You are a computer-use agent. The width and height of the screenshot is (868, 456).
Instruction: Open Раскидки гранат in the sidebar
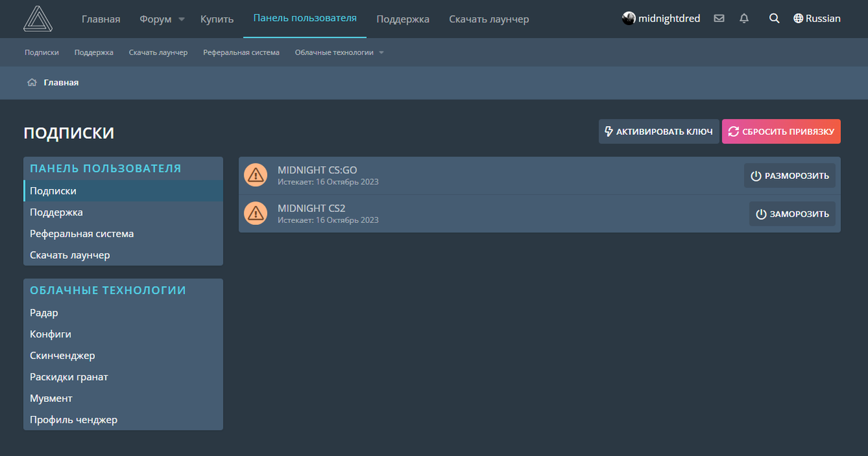(x=123, y=377)
